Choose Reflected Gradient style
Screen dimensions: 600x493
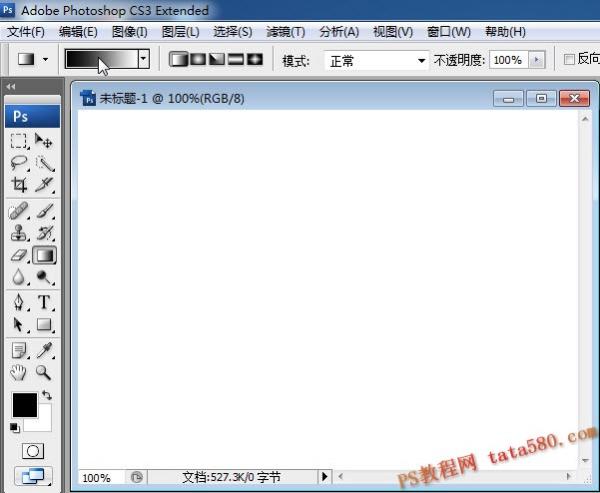click(236, 59)
